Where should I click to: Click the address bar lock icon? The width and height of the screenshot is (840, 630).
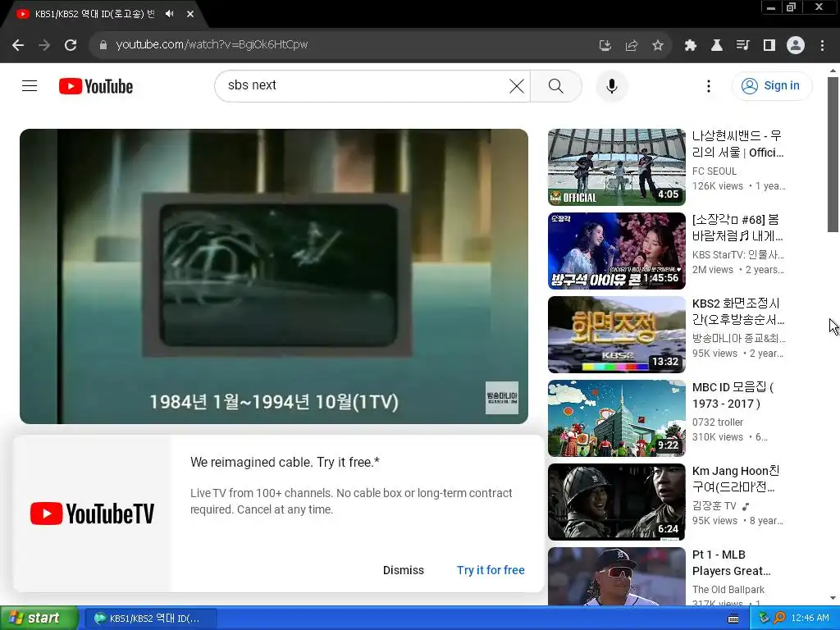pos(103,45)
